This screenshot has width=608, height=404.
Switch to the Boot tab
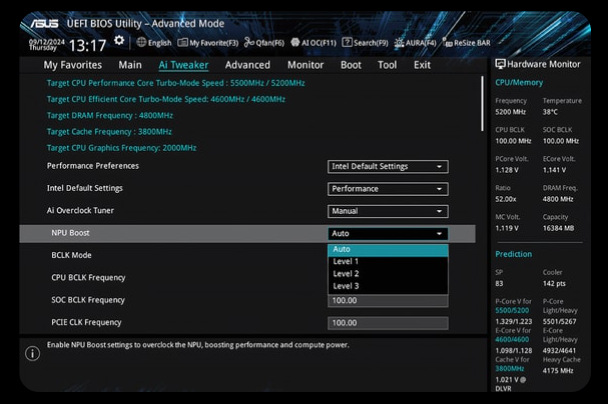pyautogui.click(x=351, y=65)
